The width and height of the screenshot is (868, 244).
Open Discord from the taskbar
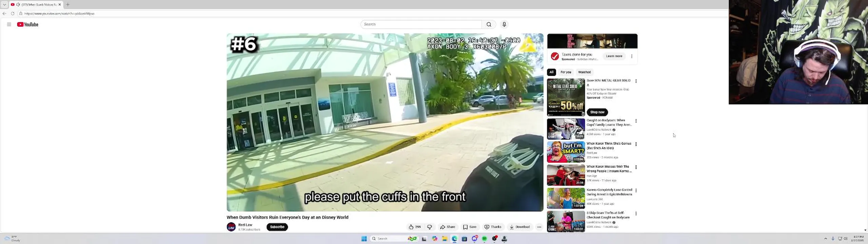point(474,239)
